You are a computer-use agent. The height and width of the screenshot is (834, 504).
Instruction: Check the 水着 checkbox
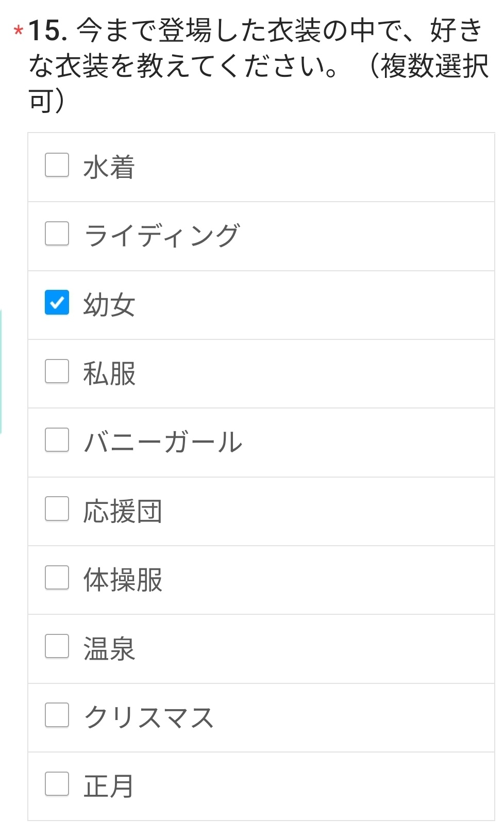coord(57,165)
